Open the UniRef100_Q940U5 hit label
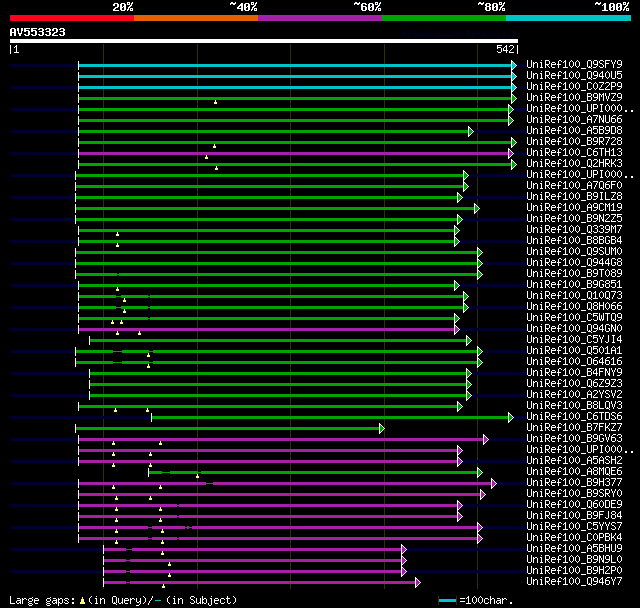The width and height of the screenshot is (640, 608). point(574,75)
